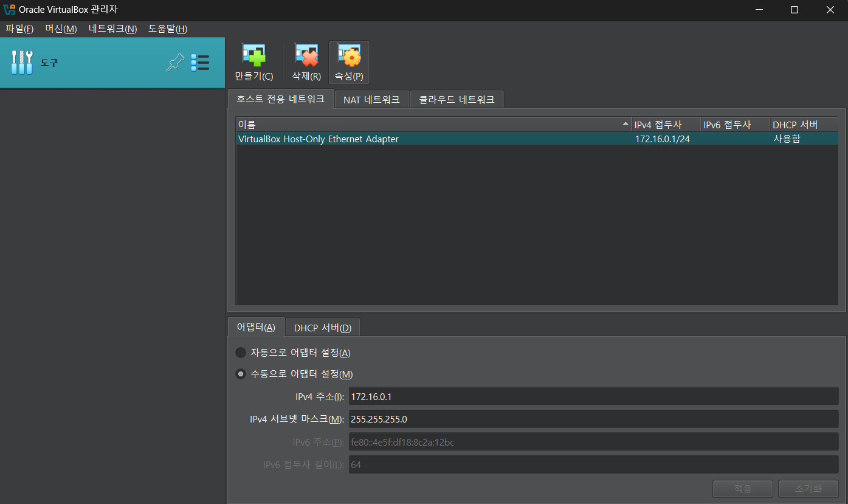The height and width of the screenshot is (504, 848).
Task: Switch to 클라우드 네트워크 tab
Action: pyautogui.click(x=457, y=100)
